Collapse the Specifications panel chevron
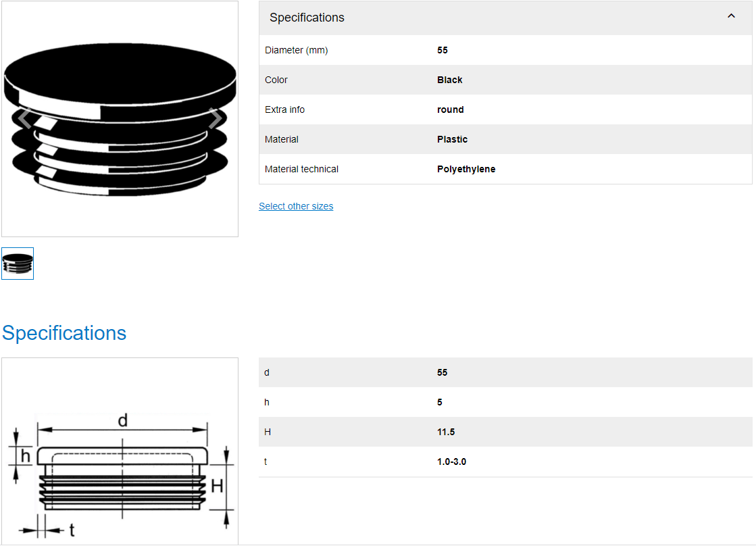The width and height of the screenshot is (756, 548). pos(731,16)
